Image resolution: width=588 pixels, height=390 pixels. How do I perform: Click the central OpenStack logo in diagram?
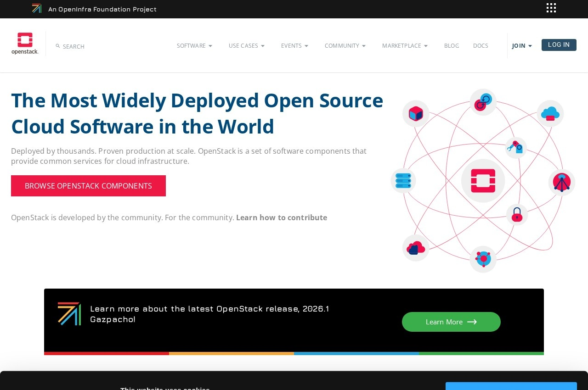click(x=483, y=181)
